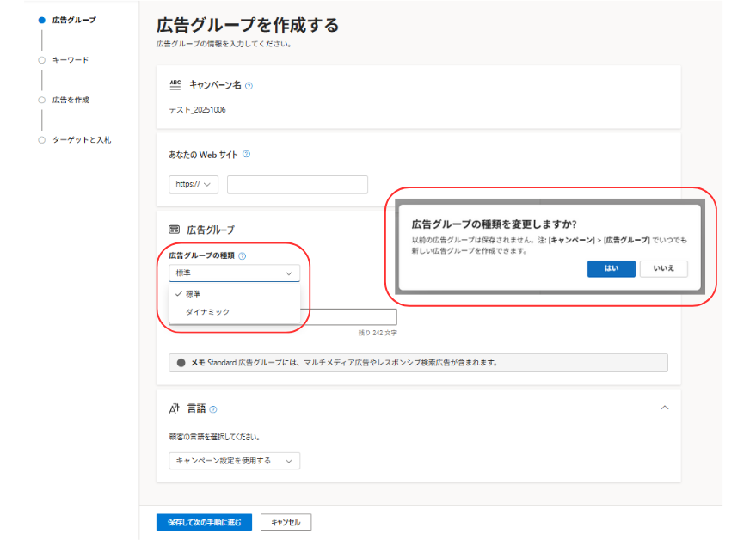
Task: Open the 広告グループの種類 dropdown showing 標準
Action: pyautogui.click(x=234, y=273)
